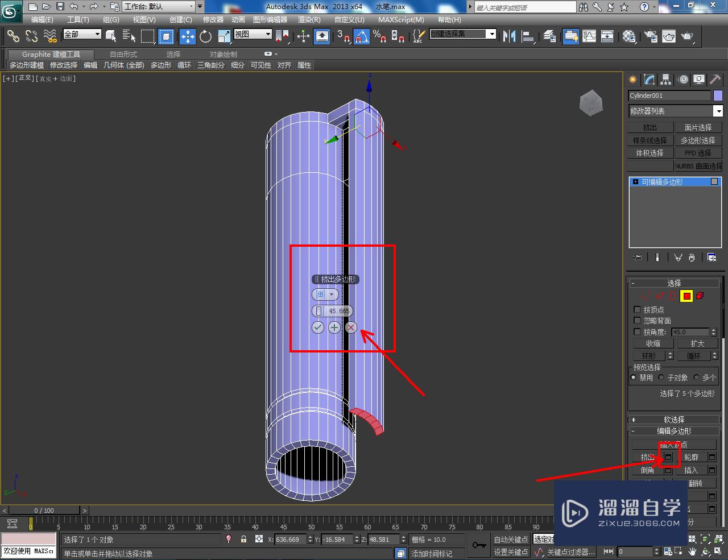The image size is (728, 560).
Task: Open the 修改器 menu
Action: click(x=213, y=20)
